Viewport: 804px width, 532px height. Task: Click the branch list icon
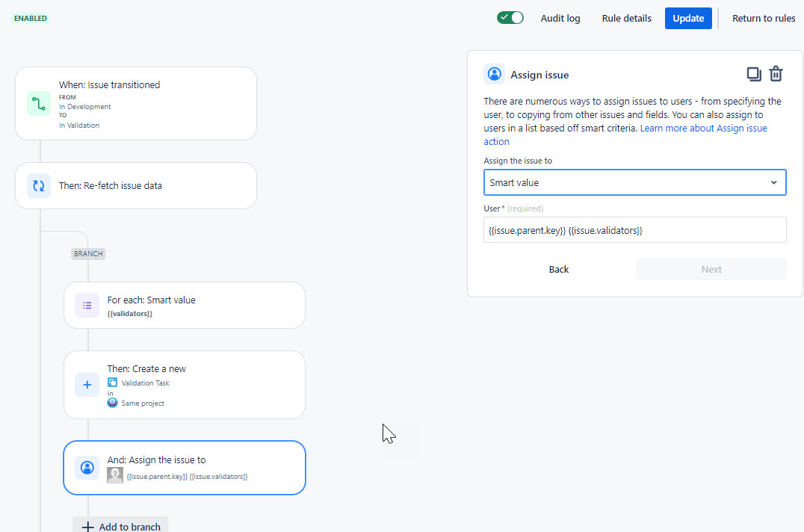(x=87, y=306)
